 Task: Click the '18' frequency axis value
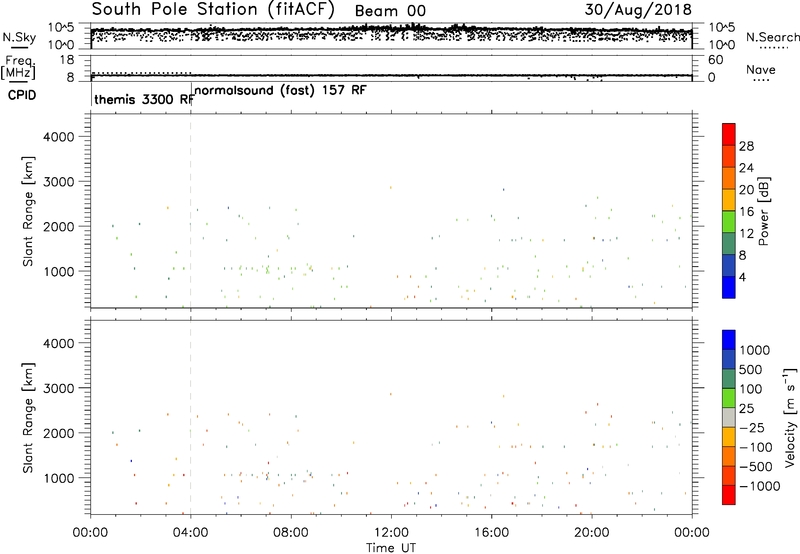point(66,60)
